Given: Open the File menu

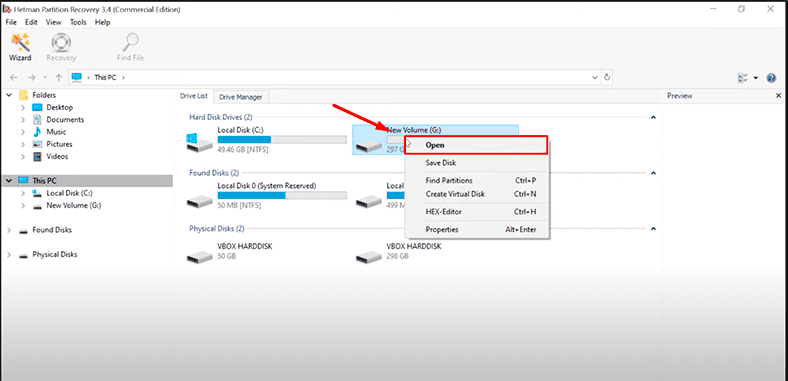Looking at the screenshot, I should [11, 22].
